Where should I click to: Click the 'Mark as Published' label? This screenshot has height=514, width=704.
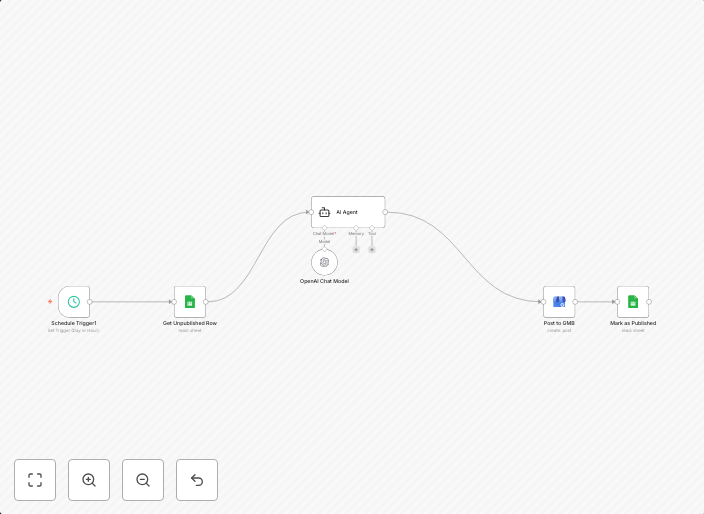(633, 323)
